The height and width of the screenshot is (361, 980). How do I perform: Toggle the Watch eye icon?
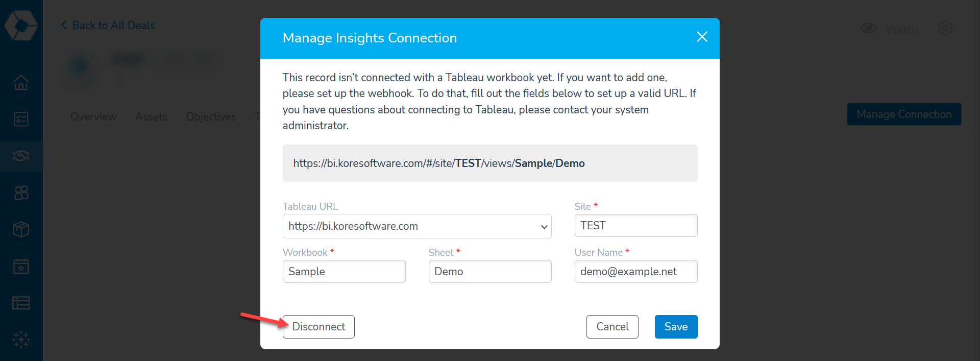869,28
